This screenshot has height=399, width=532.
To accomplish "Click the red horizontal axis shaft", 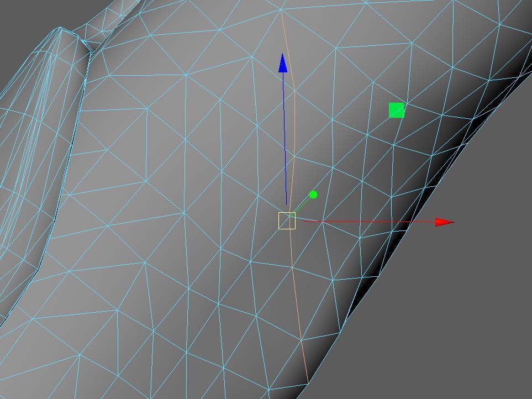I will pos(370,222).
